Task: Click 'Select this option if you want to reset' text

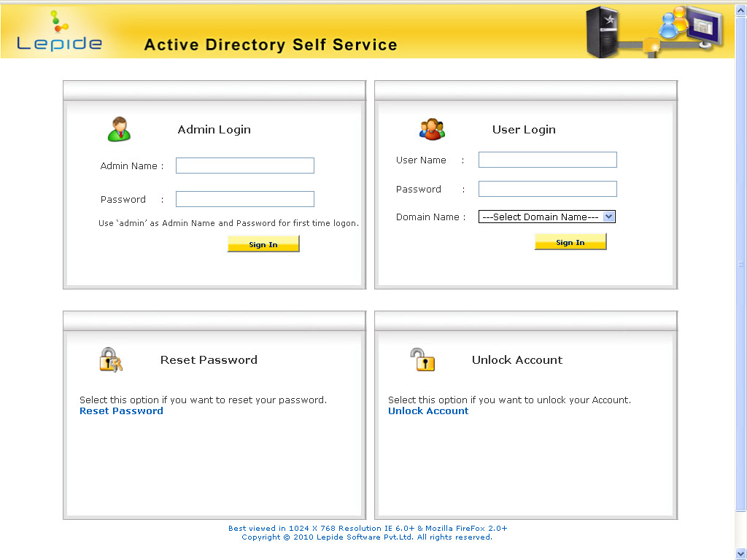Action: 203,400
